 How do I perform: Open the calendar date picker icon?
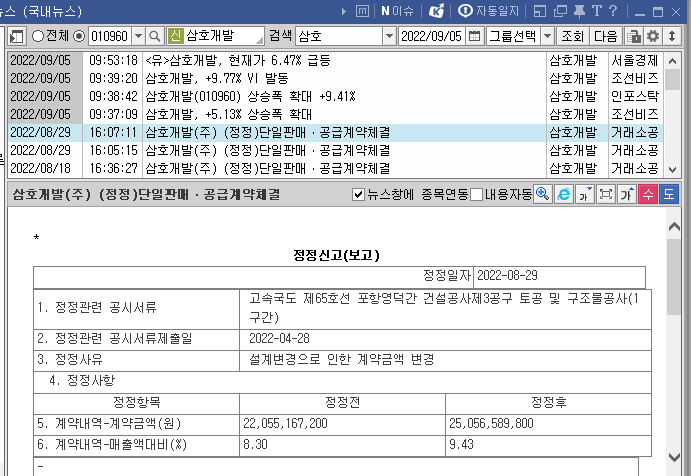click(x=474, y=36)
